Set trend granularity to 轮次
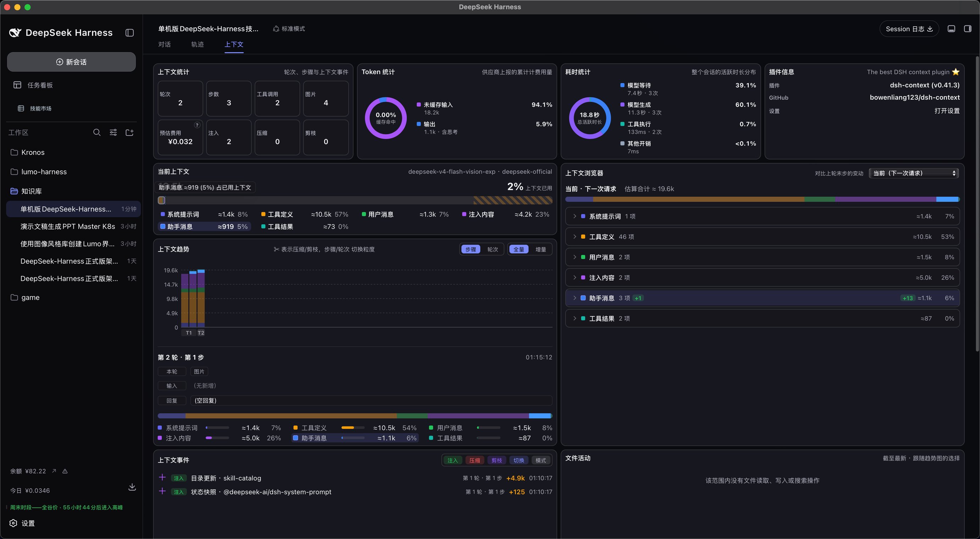 [x=493, y=249]
